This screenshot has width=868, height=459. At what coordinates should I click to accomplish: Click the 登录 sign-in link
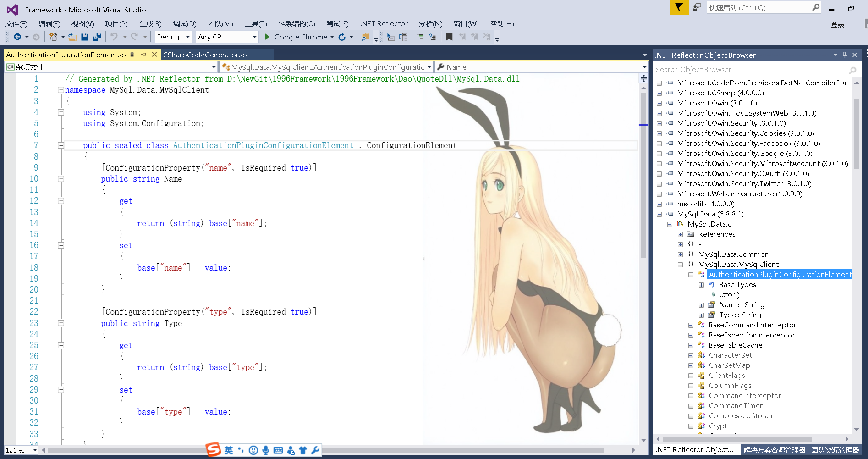point(837,24)
